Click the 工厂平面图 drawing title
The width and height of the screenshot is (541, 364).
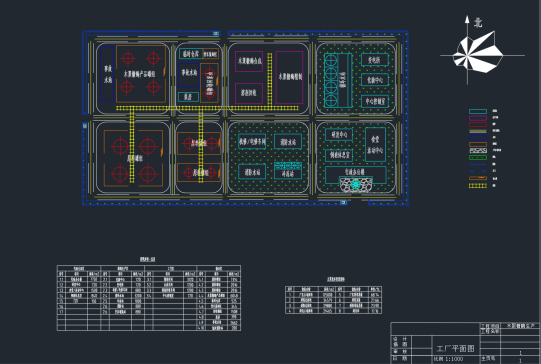pyautogui.click(x=455, y=348)
